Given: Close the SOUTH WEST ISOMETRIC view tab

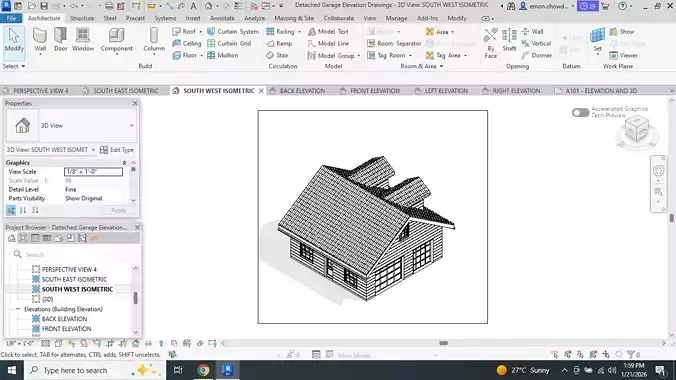Looking at the screenshot, I should pyautogui.click(x=261, y=91).
